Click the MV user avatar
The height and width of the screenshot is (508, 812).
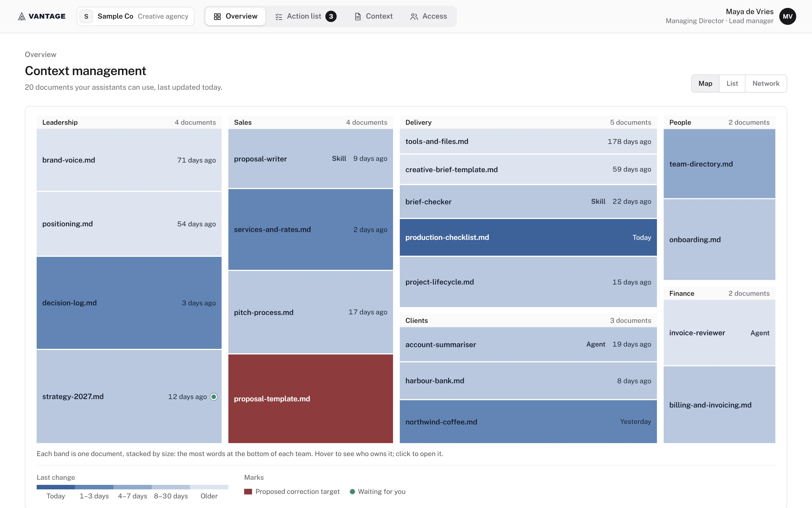pyautogui.click(x=787, y=16)
